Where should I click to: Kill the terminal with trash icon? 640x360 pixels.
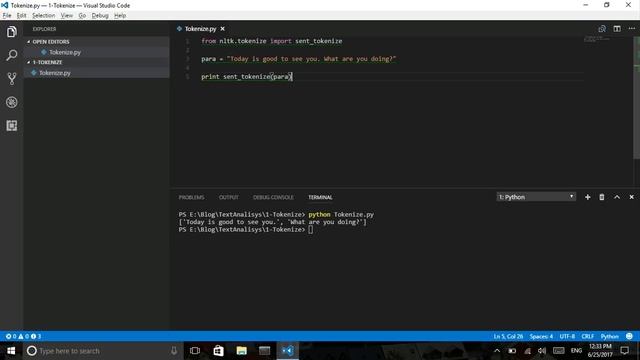pos(602,197)
